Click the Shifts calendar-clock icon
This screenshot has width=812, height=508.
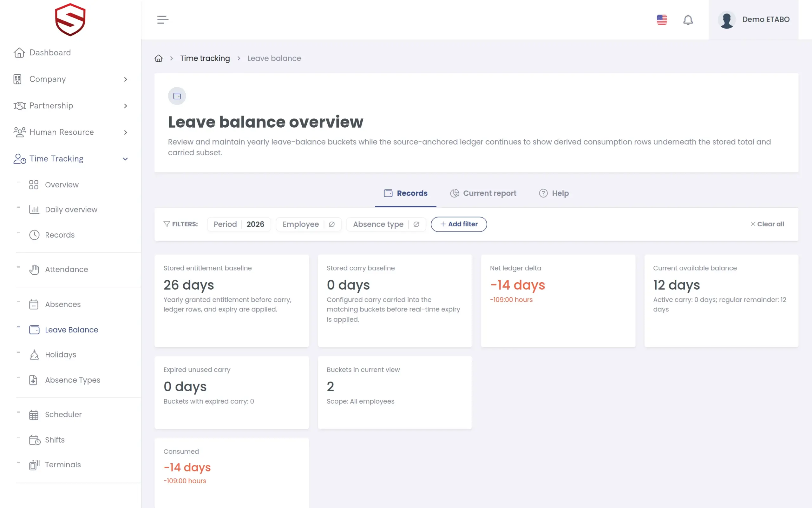click(x=35, y=440)
